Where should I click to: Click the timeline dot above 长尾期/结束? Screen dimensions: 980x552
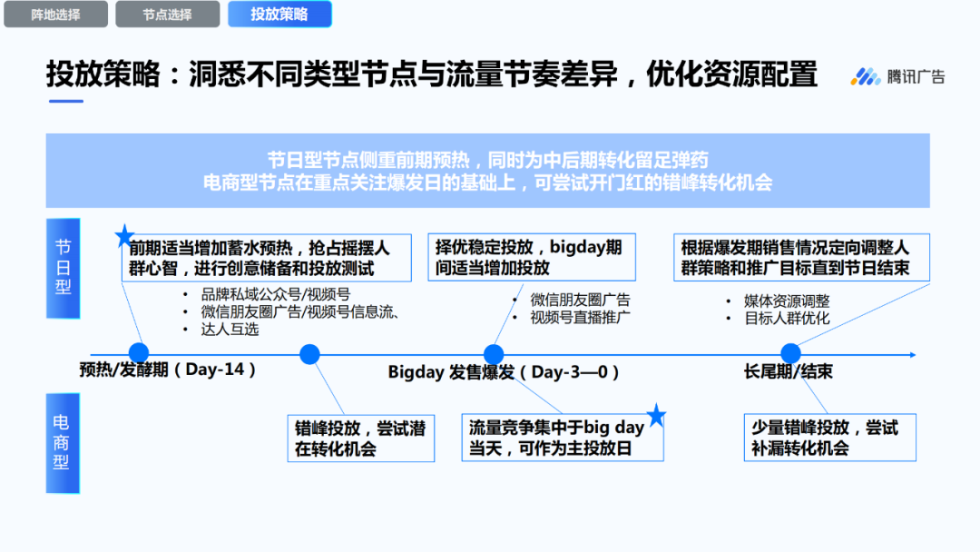click(x=790, y=353)
